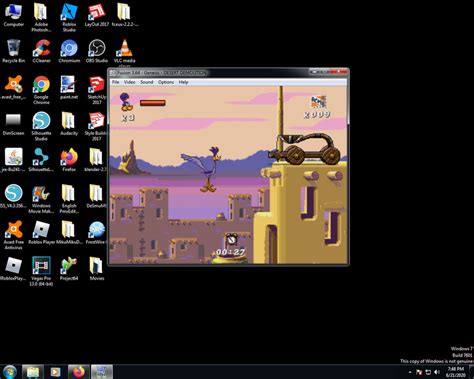Select the blender-2.7 folder icon
Screen dimensions: 474x379
96,160
